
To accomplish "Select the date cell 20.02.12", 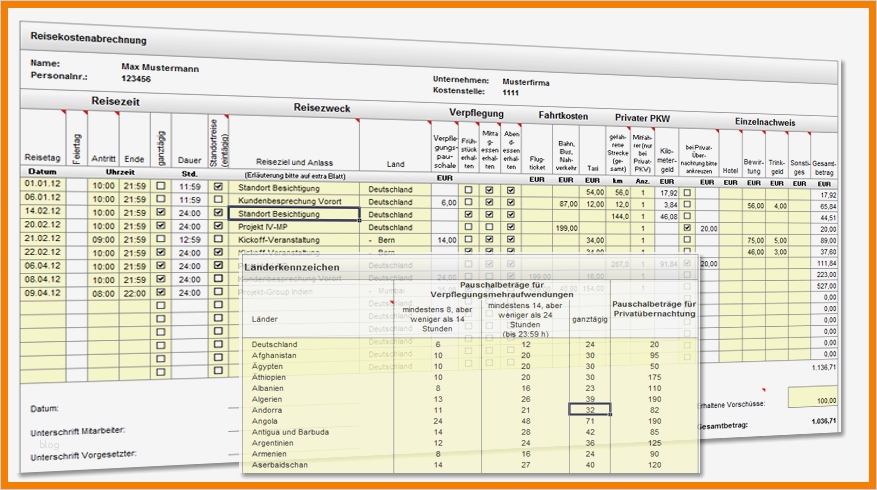I will [43, 224].
